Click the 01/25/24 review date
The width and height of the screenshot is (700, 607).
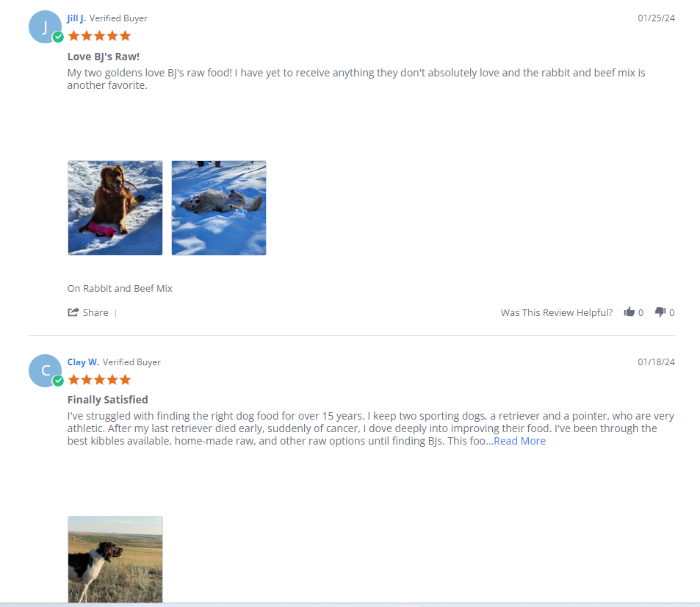pos(656,18)
